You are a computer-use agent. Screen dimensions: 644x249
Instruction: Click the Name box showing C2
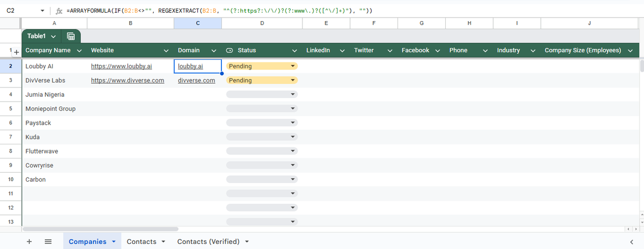[x=20, y=11]
